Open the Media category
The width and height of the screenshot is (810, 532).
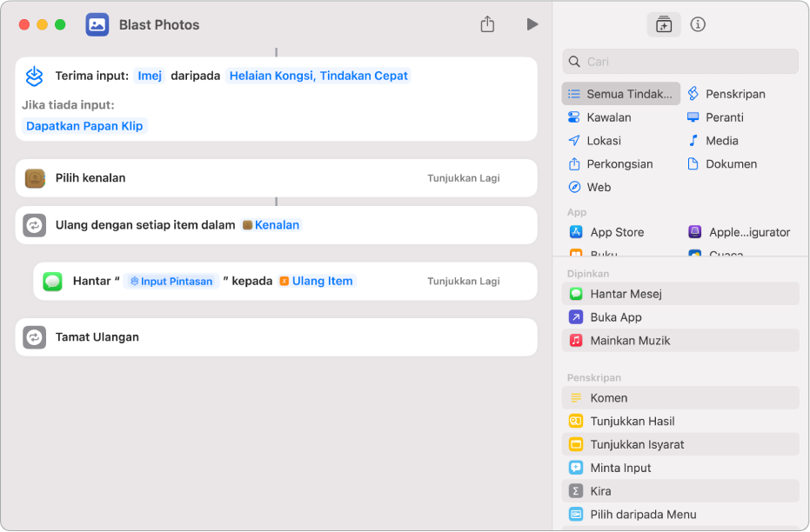tap(721, 141)
